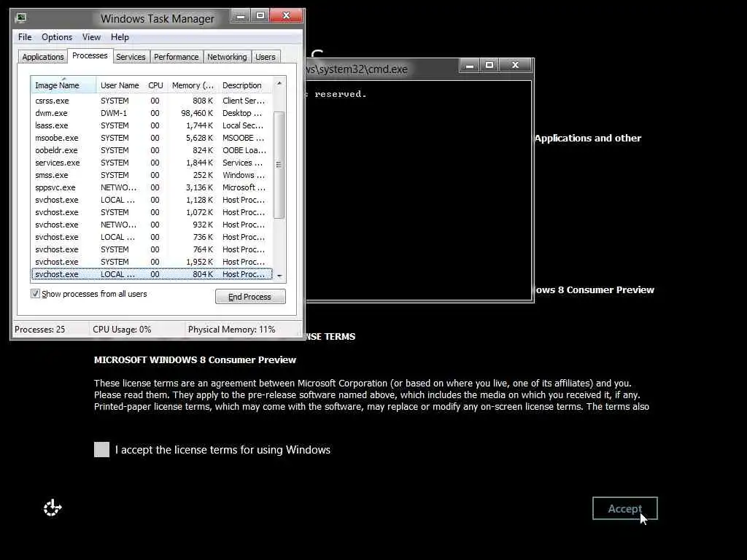Click Processes: 25 in status bar
The image size is (747, 560).
[40, 329]
